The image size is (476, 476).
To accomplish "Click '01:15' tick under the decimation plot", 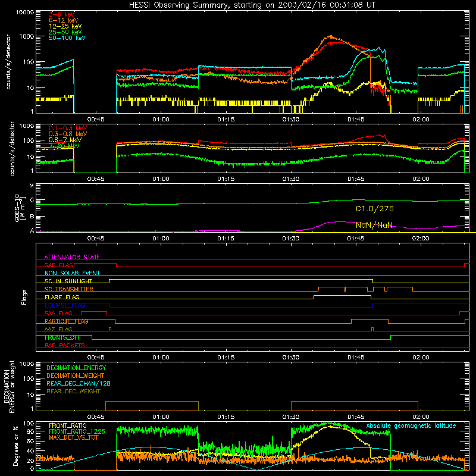I will click(226, 417).
